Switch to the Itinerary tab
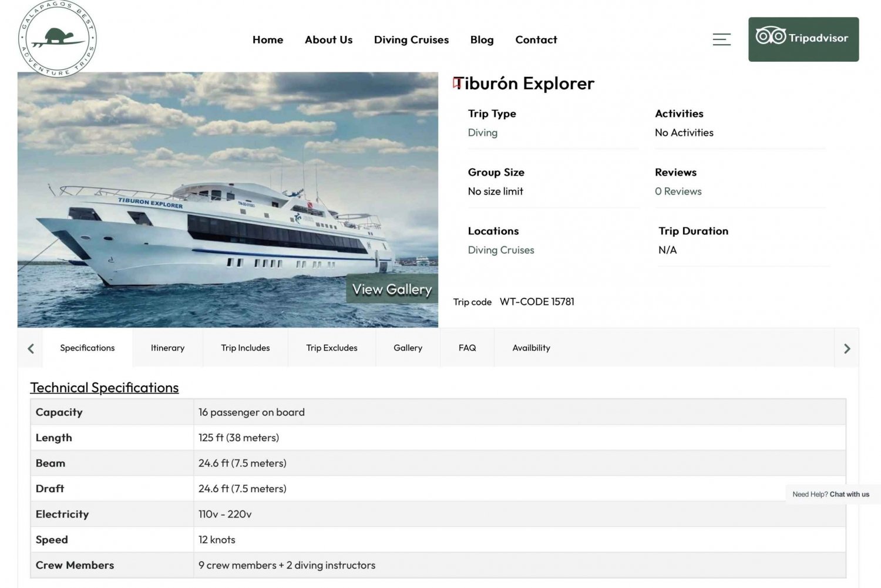Screen dimensions: 881x588 tap(167, 348)
